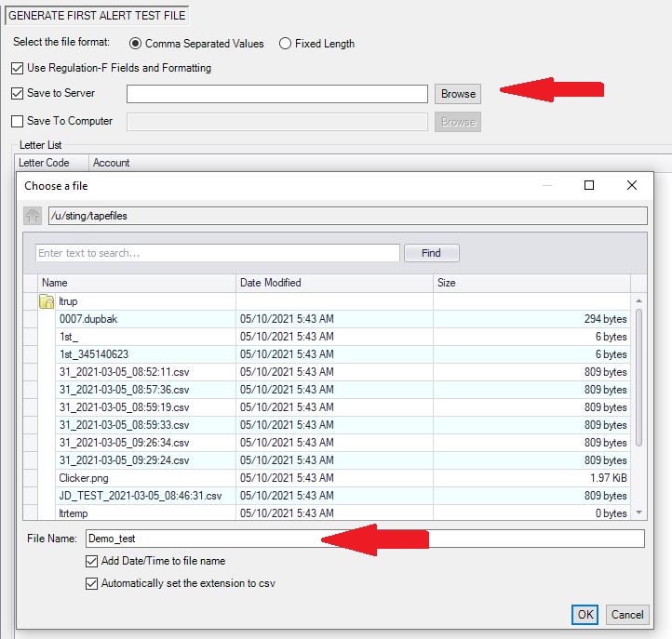Sort by the Size column header

pos(531,283)
